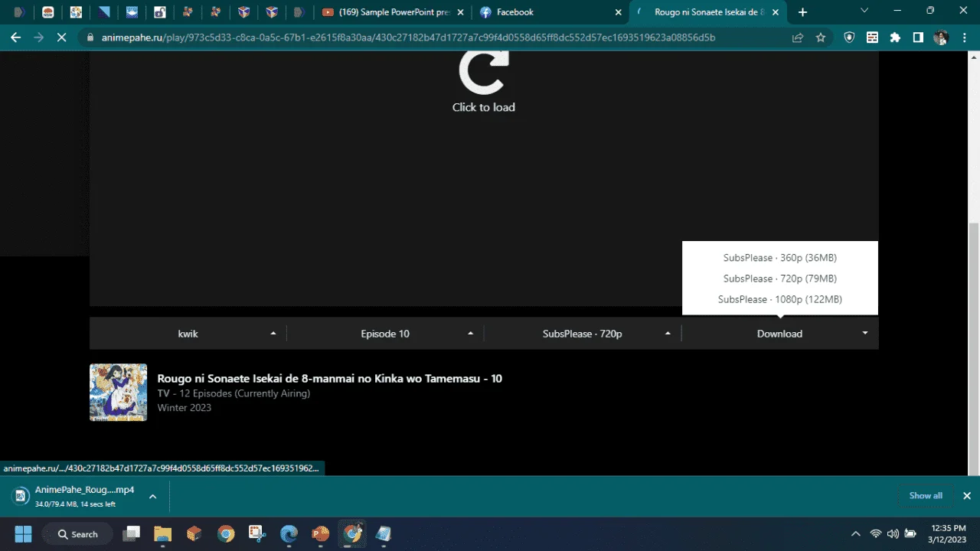Open the Chrome three-dot menu
This screenshot has width=980, height=551.
[964, 37]
